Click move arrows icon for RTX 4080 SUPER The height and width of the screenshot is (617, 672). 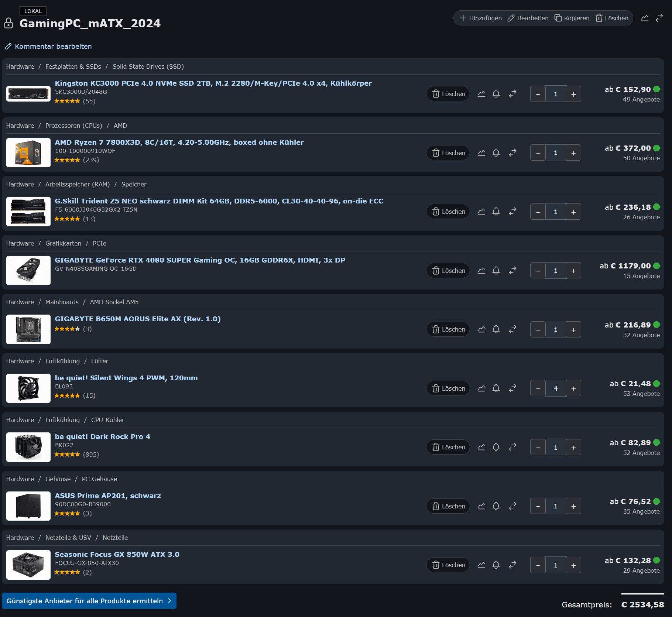coord(512,271)
